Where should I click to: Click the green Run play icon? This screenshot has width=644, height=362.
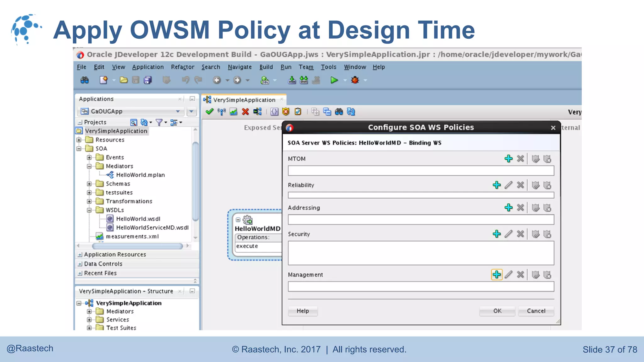coord(334,80)
